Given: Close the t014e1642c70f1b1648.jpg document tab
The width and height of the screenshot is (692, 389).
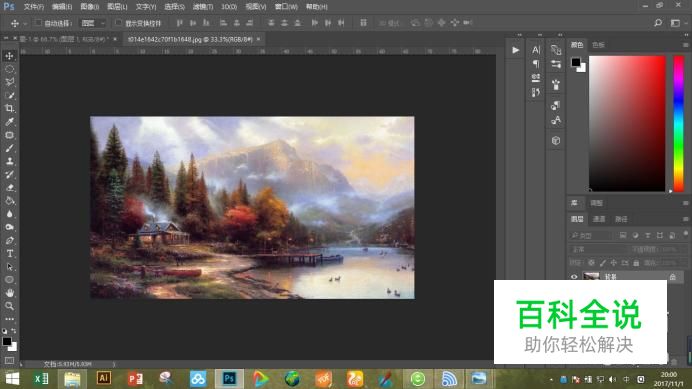Looking at the screenshot, I should point(258,39).
